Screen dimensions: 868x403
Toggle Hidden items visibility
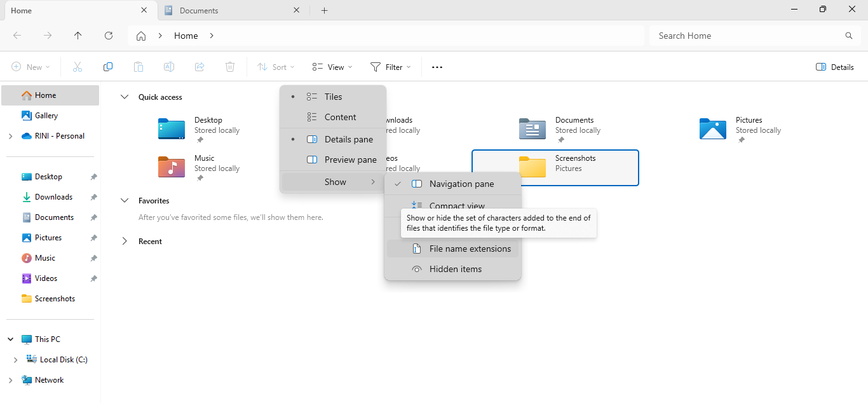(x=455, y=269)
